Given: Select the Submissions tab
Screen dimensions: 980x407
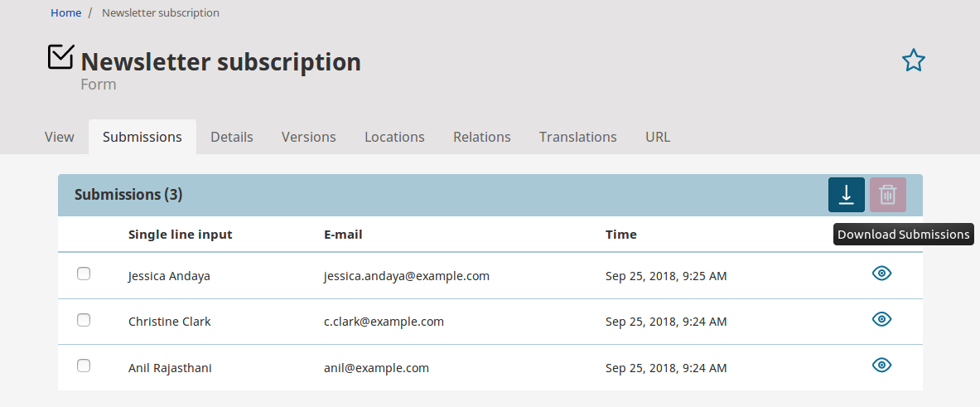Looking at the screenshot, I should [x=142, y=137].
